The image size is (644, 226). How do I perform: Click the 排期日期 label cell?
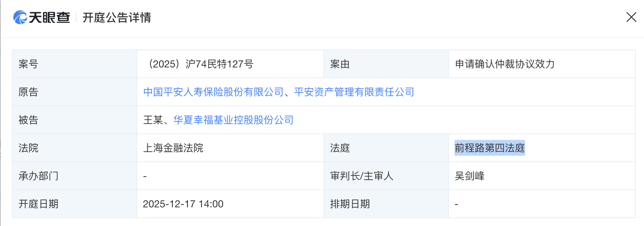tap(350, 204)
